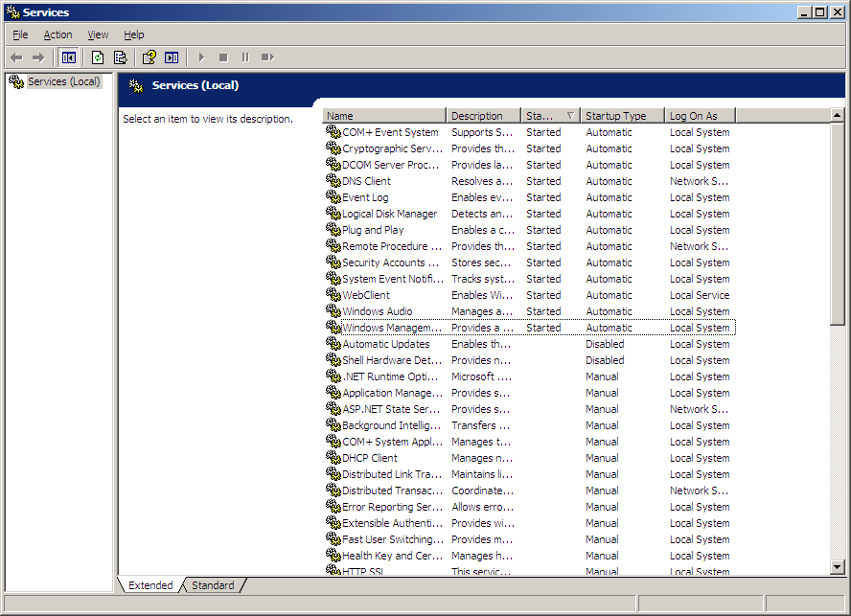Switch to the Standard tab
This screenshot has height=616, width=851.
pos(213,585)
